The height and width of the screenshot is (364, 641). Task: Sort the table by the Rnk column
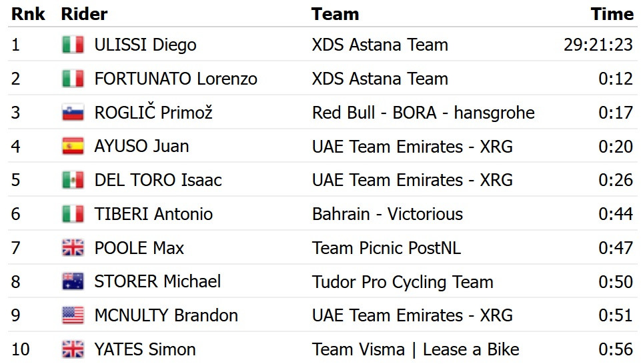(x=28, y=14)
